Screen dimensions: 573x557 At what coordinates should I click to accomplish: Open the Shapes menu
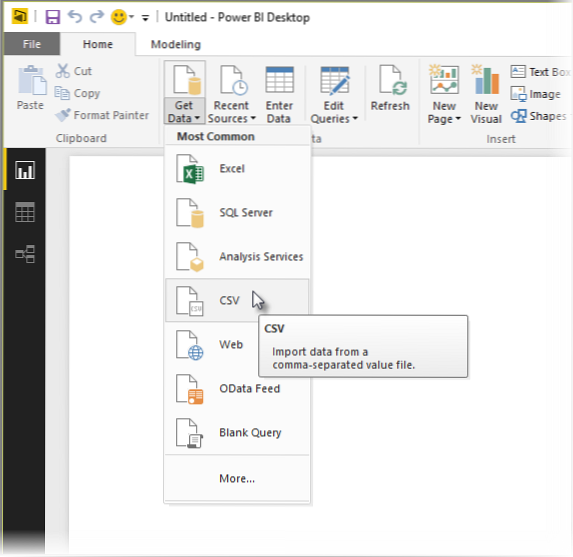pyautogui.click(x=539, y=116)
